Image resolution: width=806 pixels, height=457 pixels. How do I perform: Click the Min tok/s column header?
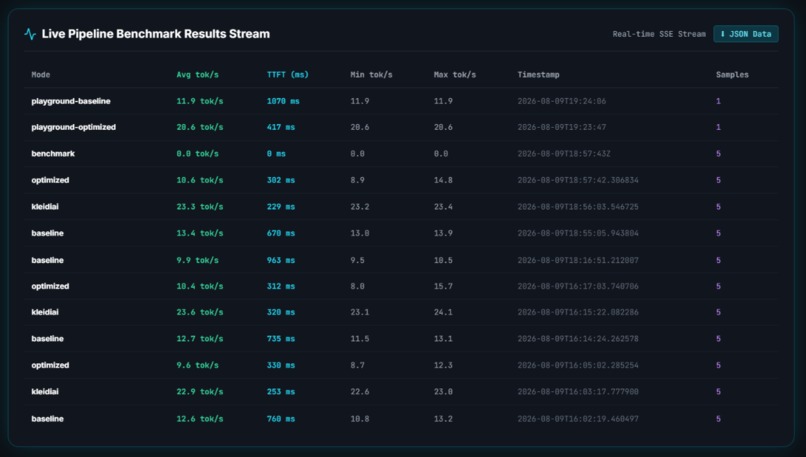[x=371, y=75]
